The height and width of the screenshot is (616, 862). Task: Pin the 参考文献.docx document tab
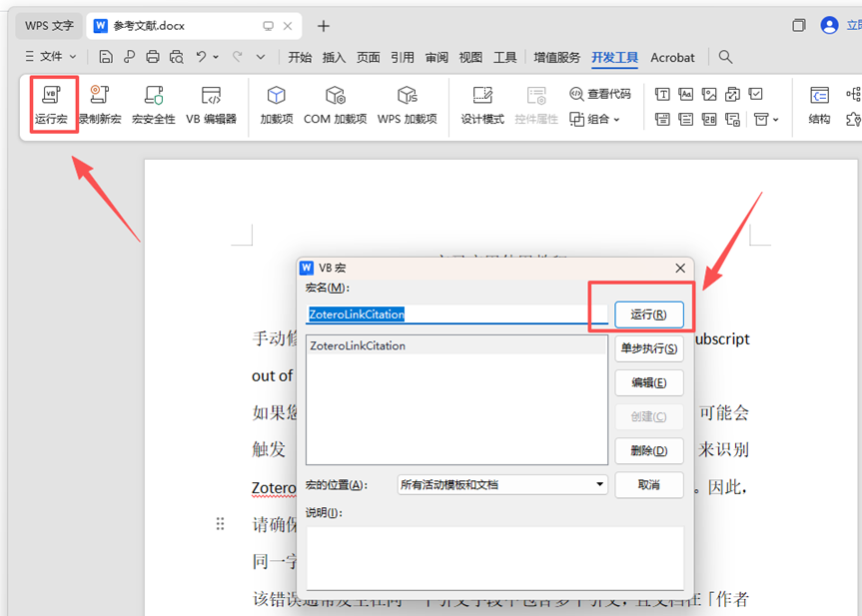266,25
